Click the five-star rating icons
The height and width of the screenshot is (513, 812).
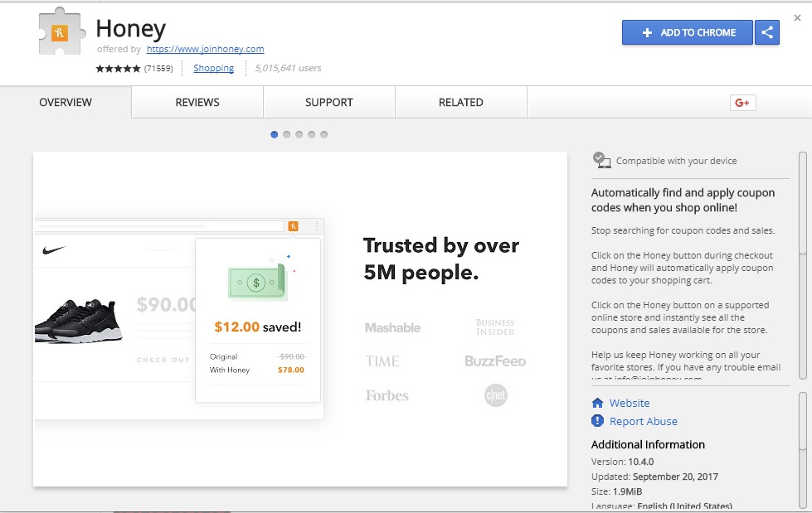pos(118,68)
